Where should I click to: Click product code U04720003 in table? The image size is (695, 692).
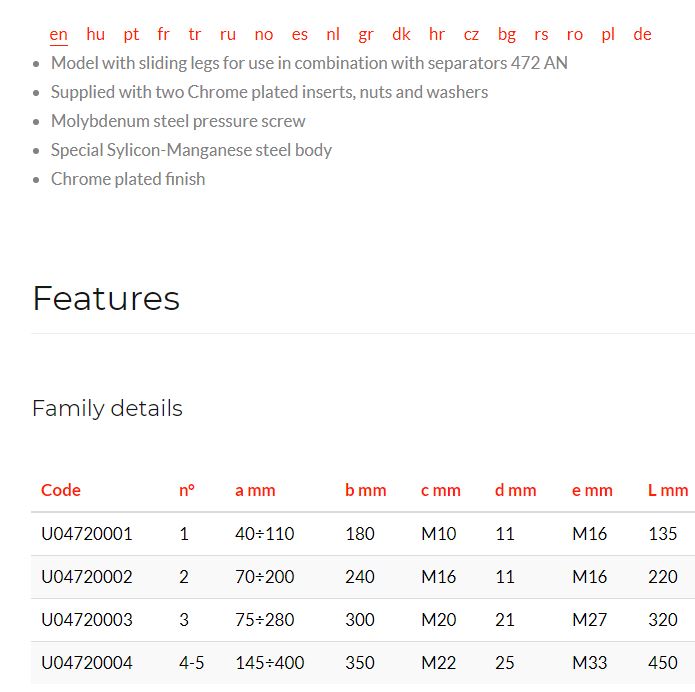[87, 620]
